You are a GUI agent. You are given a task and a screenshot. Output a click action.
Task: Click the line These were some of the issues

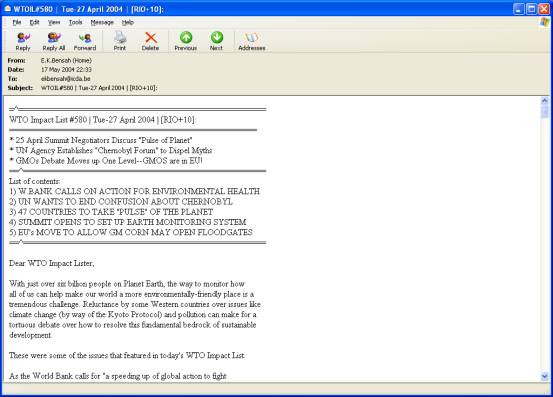coord(127,355)
